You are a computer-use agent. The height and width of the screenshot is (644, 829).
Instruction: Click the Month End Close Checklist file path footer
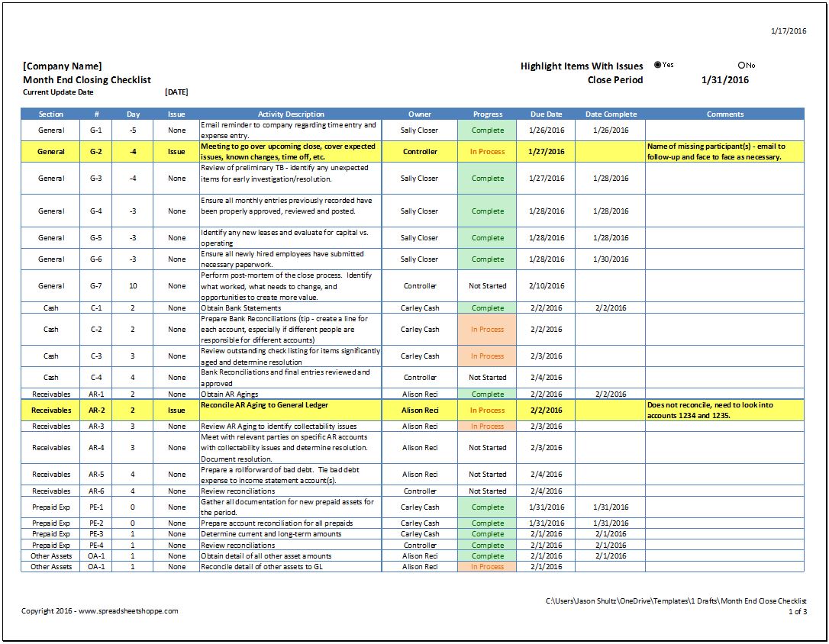tap(676, 601)
